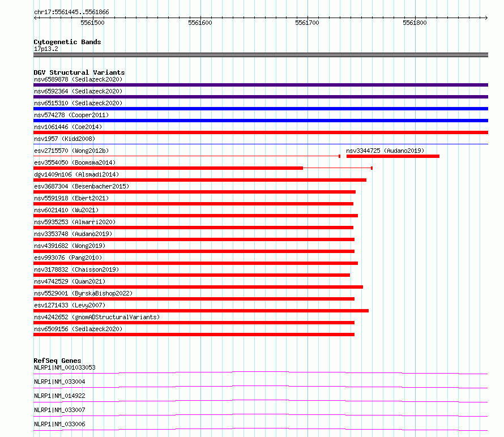Click the Cytogenetic Bands track title
Screen dimensions: 504x437
[67, 42]
